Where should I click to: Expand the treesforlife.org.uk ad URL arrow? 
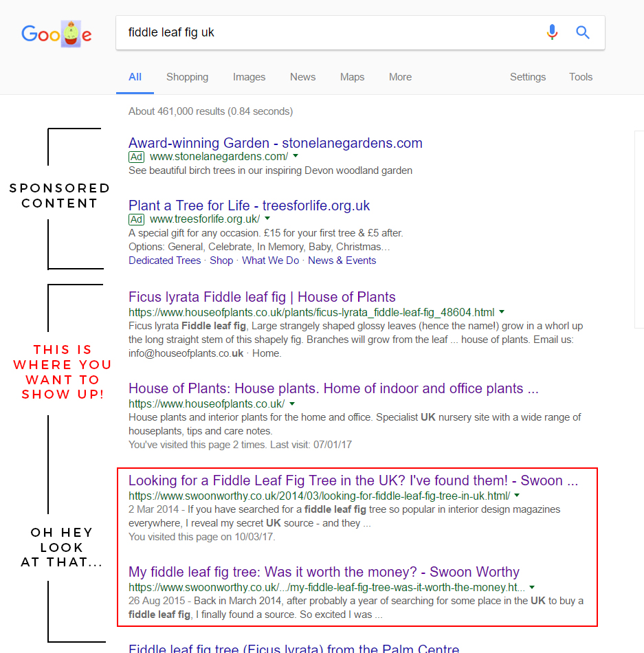[267, 219]
